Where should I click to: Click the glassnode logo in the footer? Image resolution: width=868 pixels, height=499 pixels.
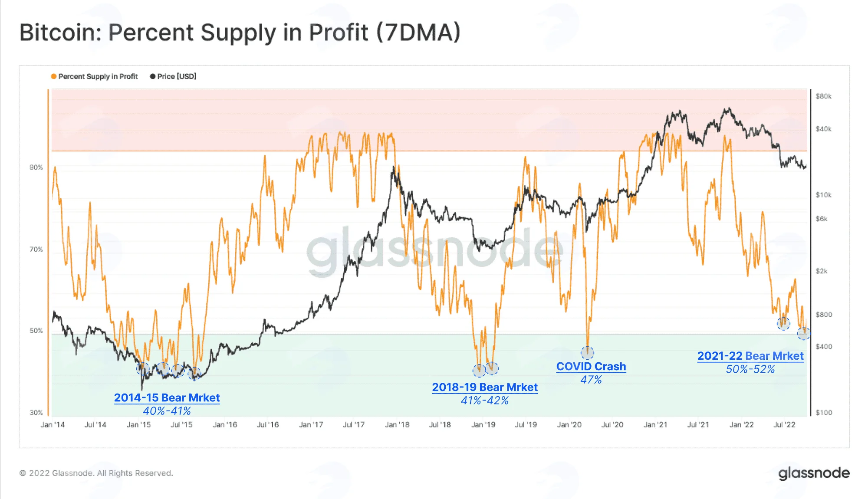814,473
